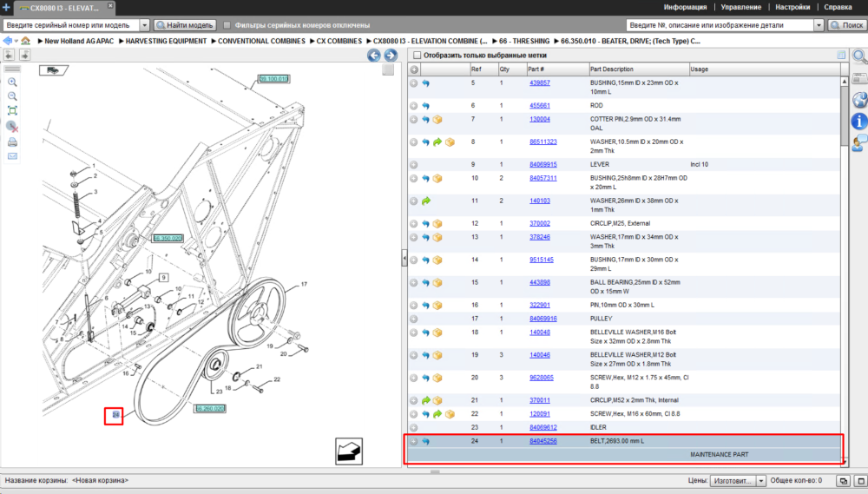Open part number 84069916 link

coord(543,319)
